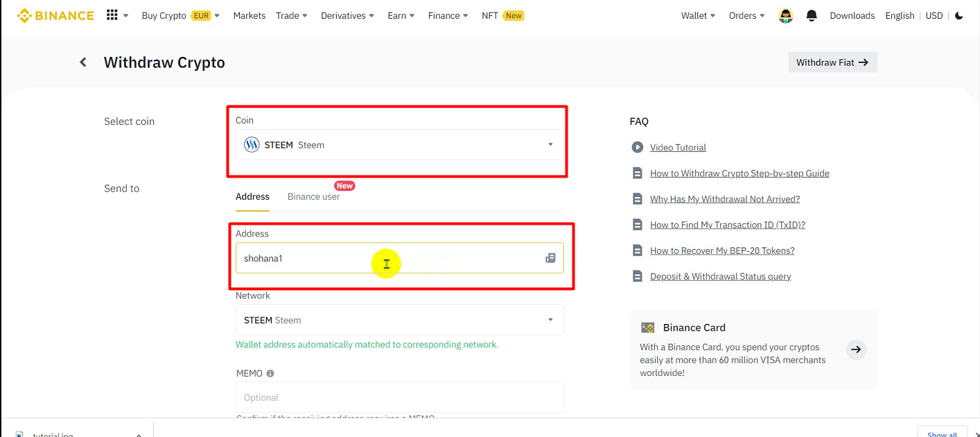Viewport: 980px width, 437px height.
Task: Click Show all in downloads bar
Action: point(942,434)
